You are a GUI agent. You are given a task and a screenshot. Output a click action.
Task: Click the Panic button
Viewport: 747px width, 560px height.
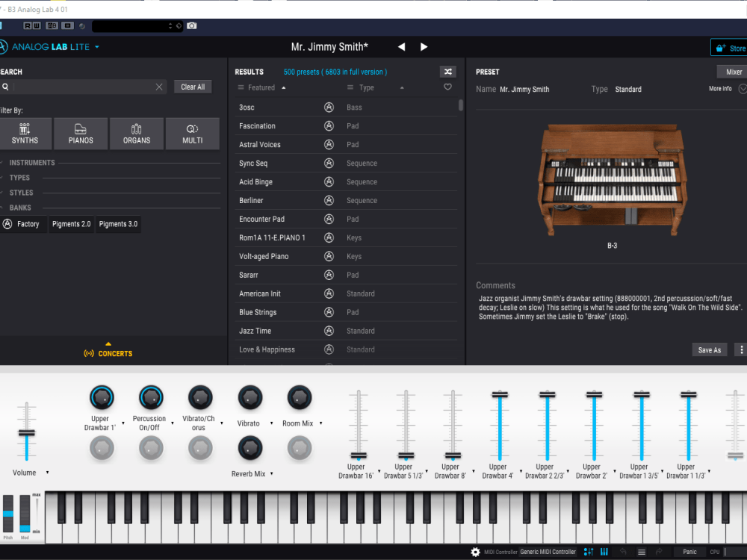(689, 552)
